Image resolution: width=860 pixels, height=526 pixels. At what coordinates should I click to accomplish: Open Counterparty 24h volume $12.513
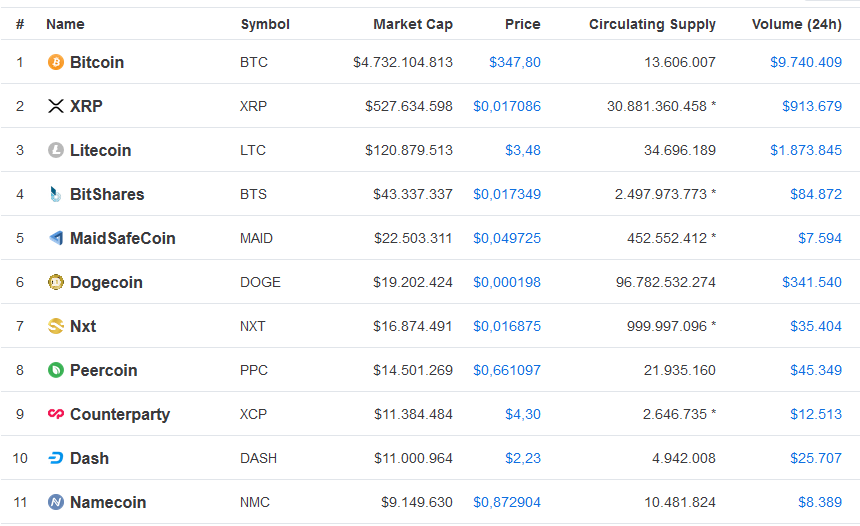point(816,414)
